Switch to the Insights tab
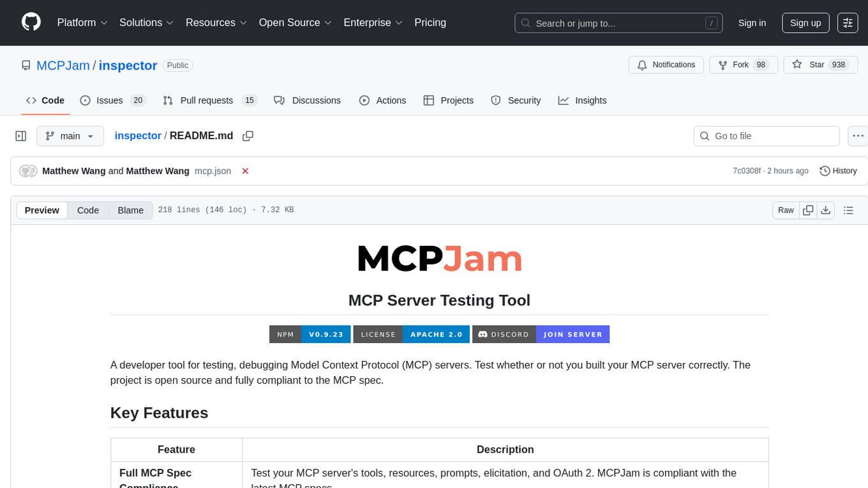868x488 pixels. tap(582, 100)
